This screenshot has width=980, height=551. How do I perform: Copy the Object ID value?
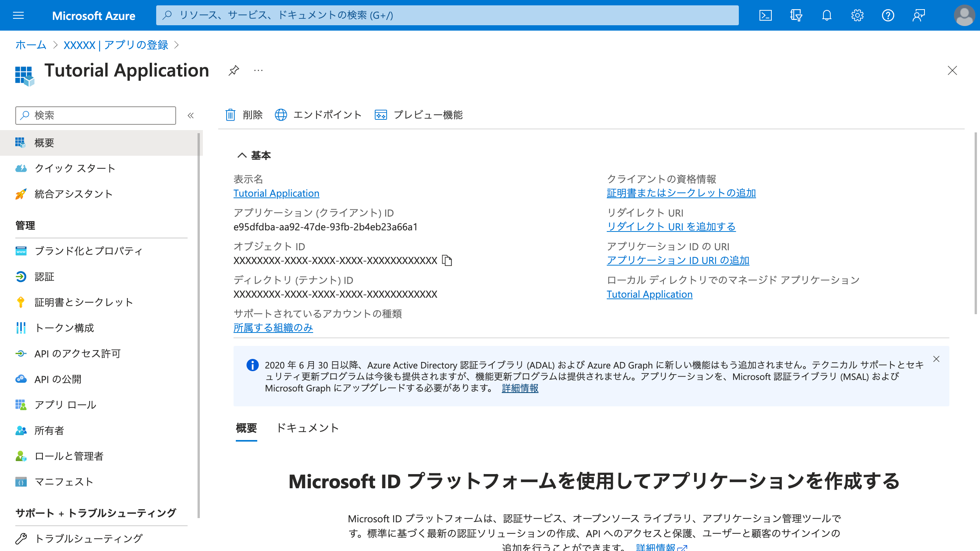447,261
